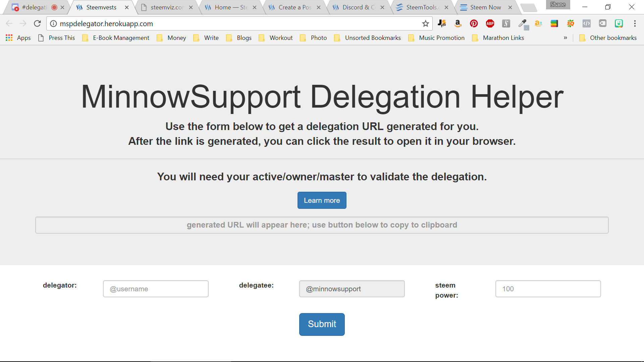Show hidden bookmarks with the double chevron

(566, 38)
